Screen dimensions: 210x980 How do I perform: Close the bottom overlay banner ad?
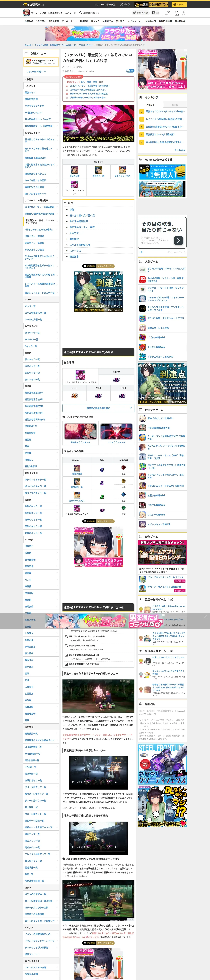point(205,617)
